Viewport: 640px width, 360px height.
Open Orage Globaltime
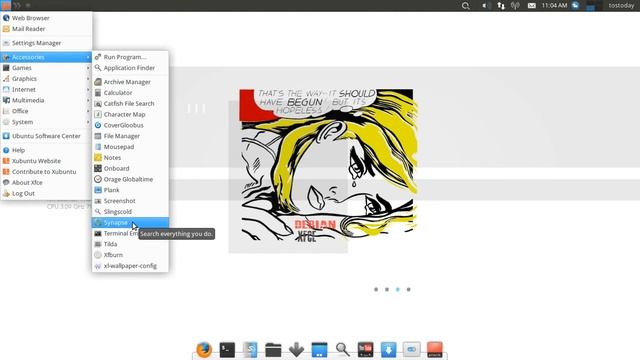(130, 179)
